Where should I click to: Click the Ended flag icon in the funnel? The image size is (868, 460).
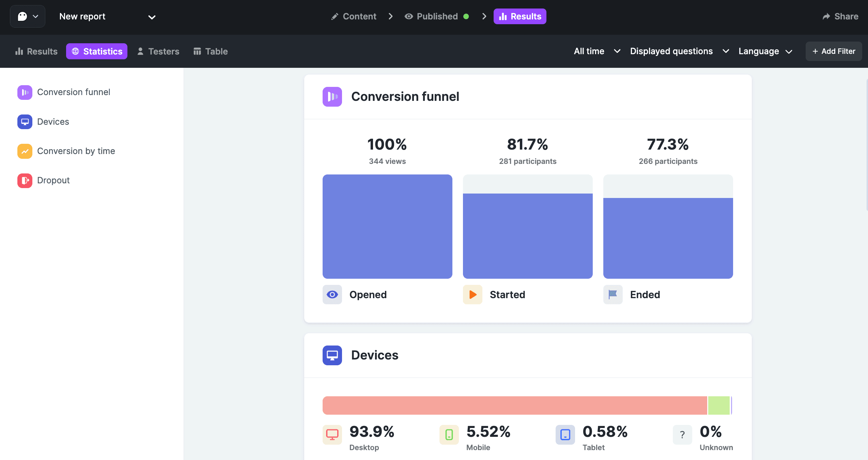click(x=612, y=294)
